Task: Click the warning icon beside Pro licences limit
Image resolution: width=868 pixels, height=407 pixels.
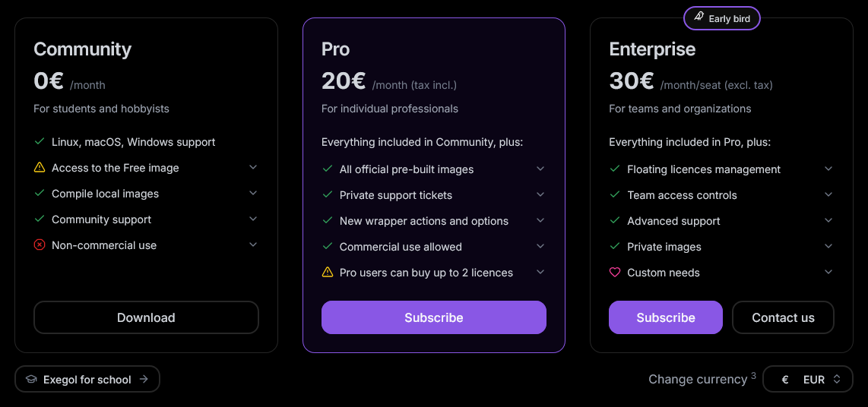Action: (328, 273)
